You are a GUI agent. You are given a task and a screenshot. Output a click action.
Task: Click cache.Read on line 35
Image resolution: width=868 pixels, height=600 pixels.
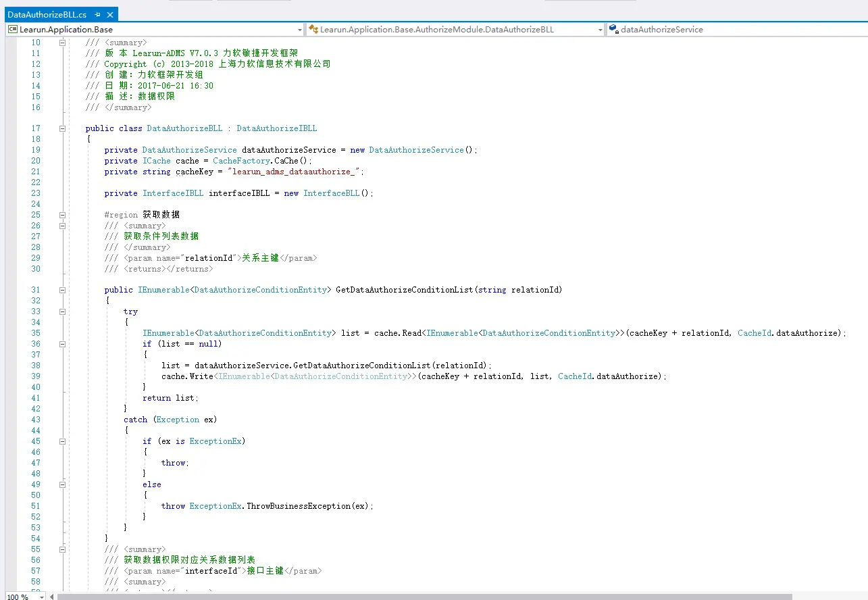(x=397, y=333)
